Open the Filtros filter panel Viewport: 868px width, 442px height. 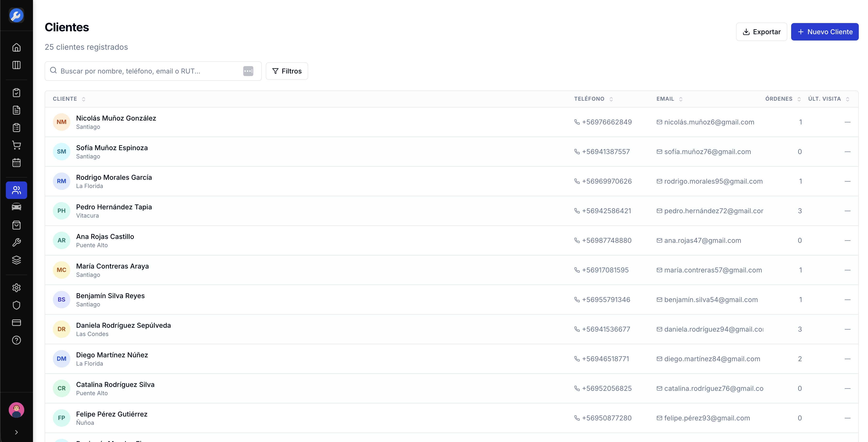pos(287,71)
